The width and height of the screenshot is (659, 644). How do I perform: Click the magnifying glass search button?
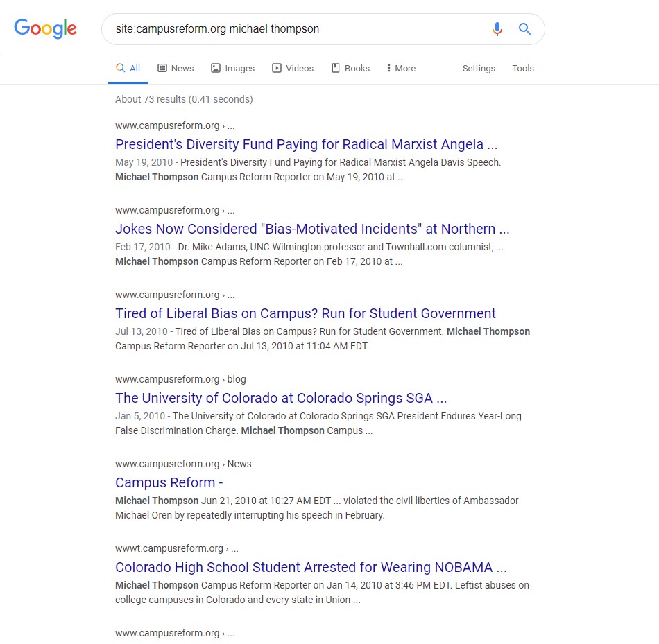point(524,29)
